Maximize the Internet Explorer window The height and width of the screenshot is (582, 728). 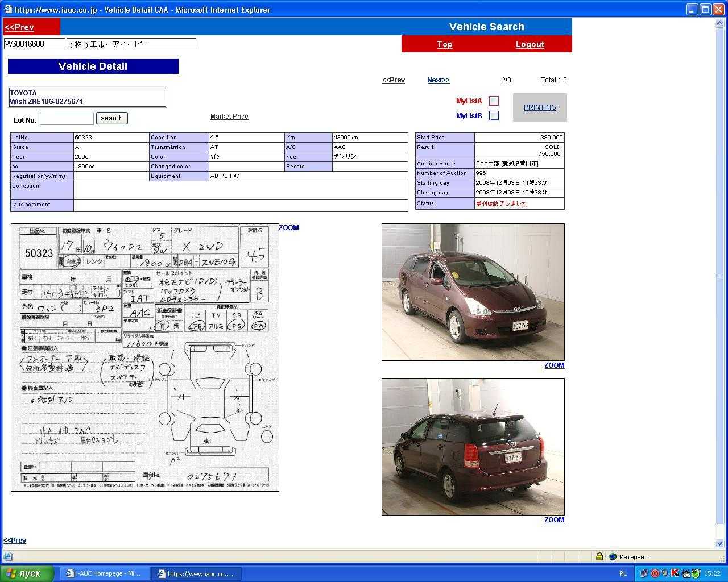tap(705, 9)
